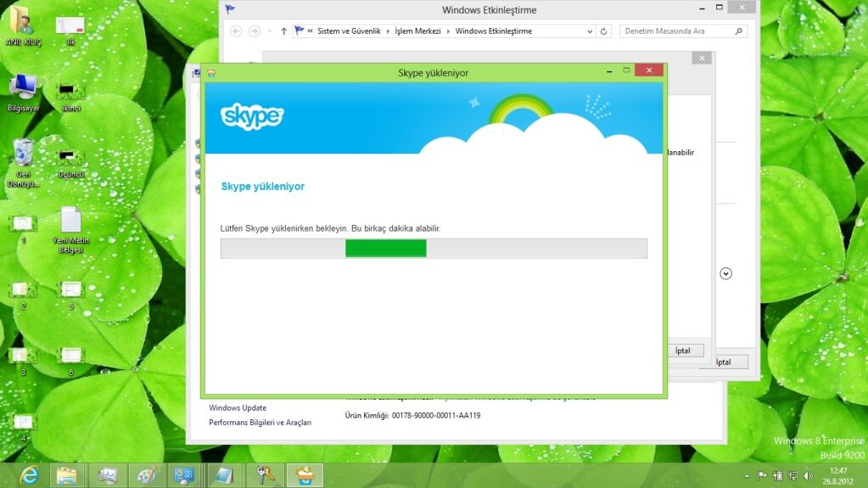Expand the round chevron in activation window
868x488 pixels.
pos(725,273)
